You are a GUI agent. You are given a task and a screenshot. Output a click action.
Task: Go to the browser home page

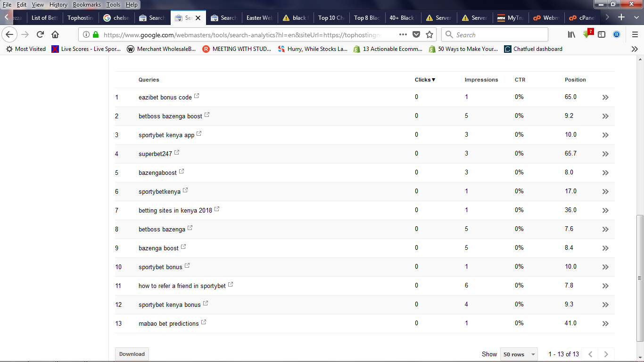click(55, 34)
